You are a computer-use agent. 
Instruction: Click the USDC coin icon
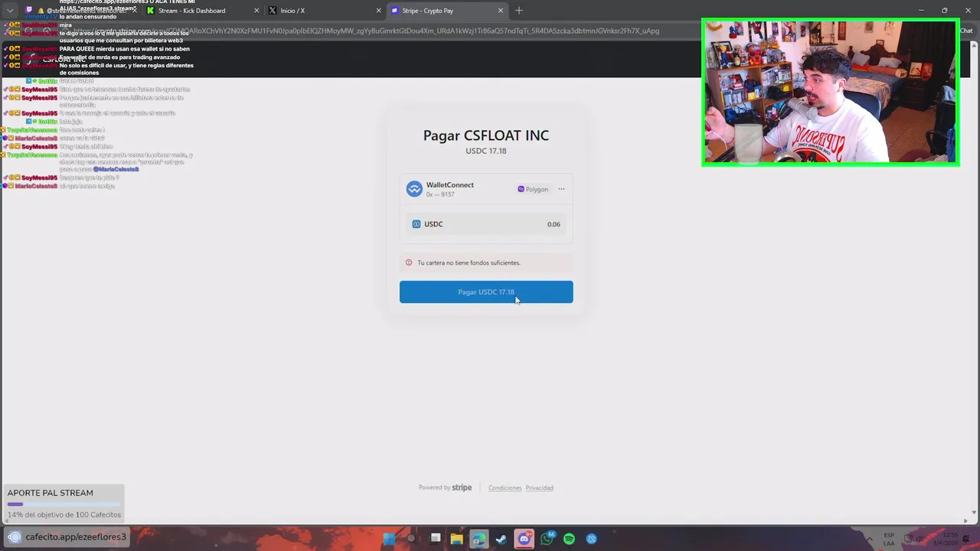[x=416, y=224]
